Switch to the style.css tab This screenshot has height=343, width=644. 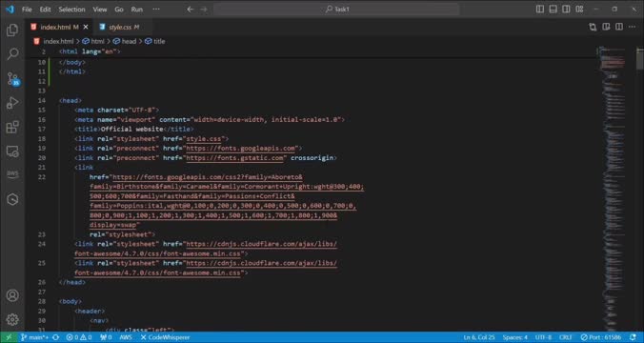pyautogui.click(x=119, y=27)
